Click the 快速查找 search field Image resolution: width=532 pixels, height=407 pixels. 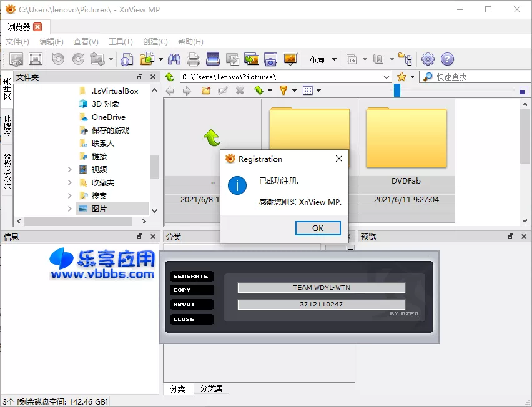click(481, 77)
